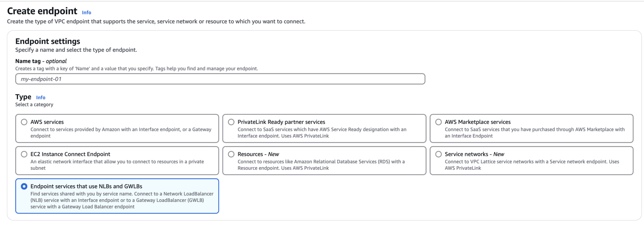Click the AWS services card title text
This screenshot has width=644, height=229.
pos(47,122)
